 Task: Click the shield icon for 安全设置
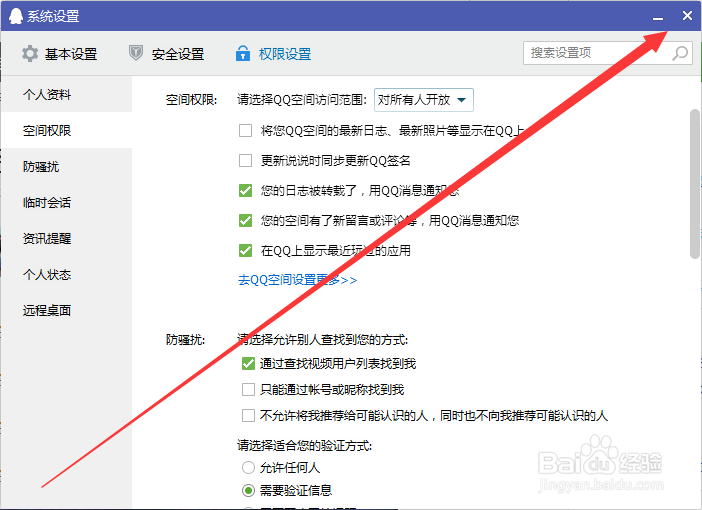(136, 53)
